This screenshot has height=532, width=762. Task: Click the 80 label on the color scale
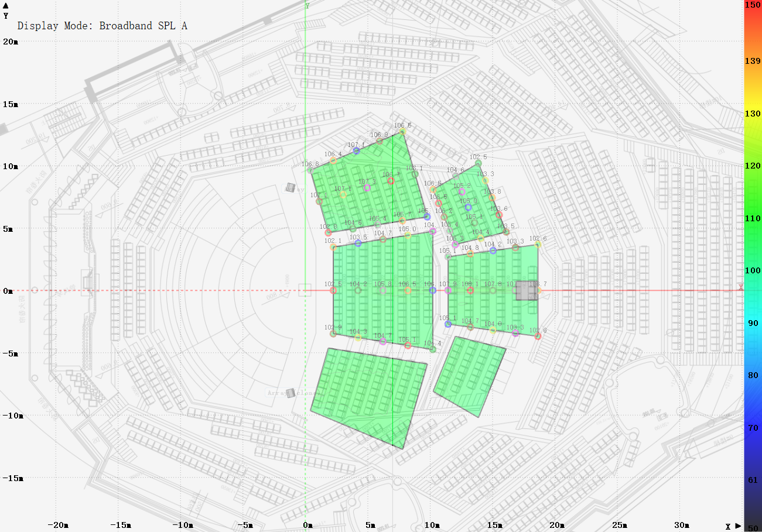coord(753,375)
